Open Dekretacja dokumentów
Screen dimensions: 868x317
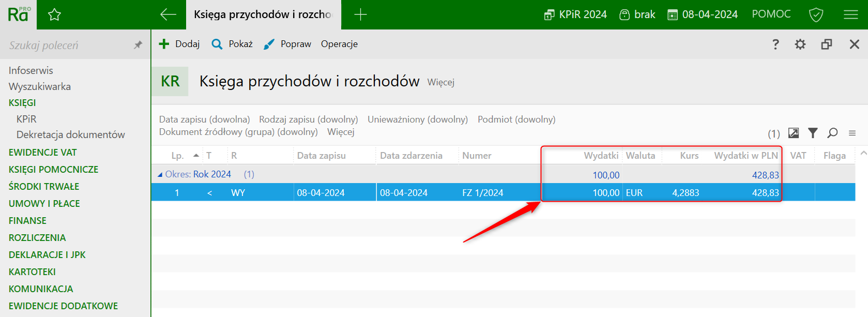[70, 134]
